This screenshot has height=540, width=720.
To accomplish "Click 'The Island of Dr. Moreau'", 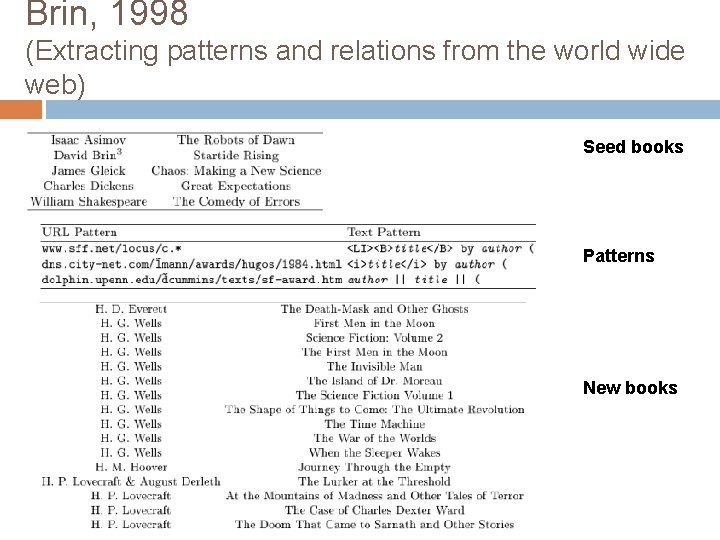I will 374,381.
